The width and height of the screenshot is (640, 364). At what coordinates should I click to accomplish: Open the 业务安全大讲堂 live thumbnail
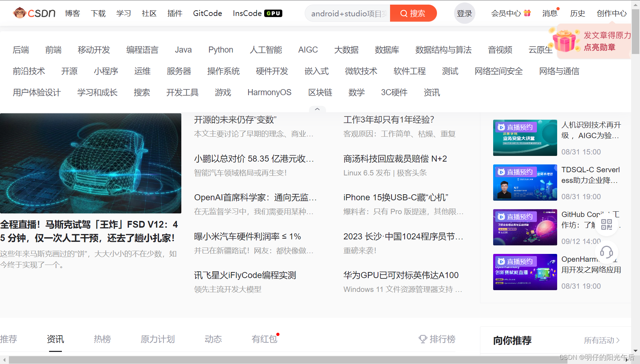click(x=525, y=138)
